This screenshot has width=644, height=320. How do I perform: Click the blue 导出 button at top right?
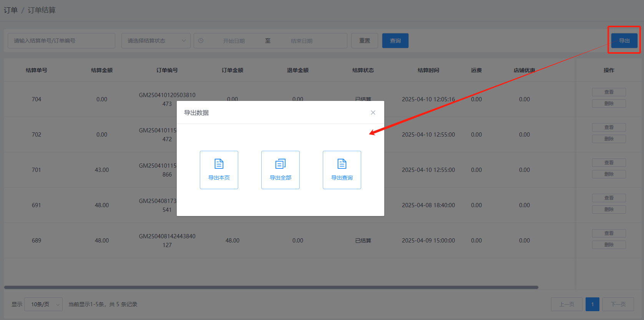624,41
